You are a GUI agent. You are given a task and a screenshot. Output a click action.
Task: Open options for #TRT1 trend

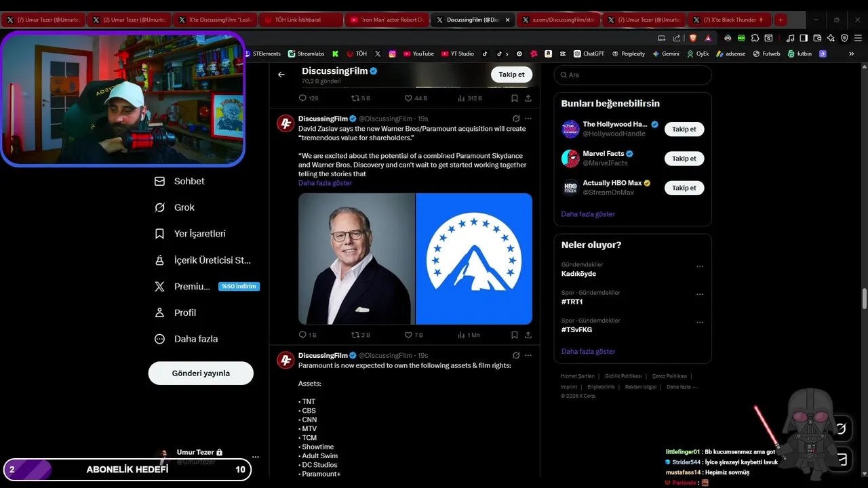(700, 294)
